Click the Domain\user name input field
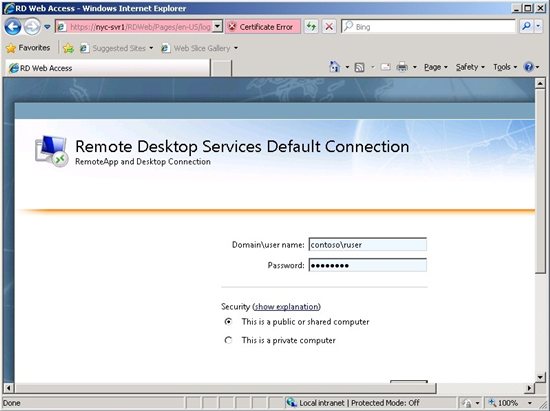 pyautogui.click(x=368, y=244)
